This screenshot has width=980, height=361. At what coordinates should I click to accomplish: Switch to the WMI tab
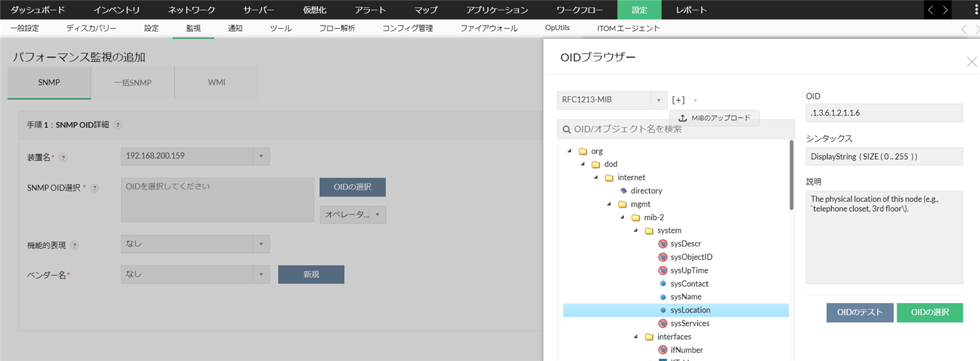coord(216,83)
